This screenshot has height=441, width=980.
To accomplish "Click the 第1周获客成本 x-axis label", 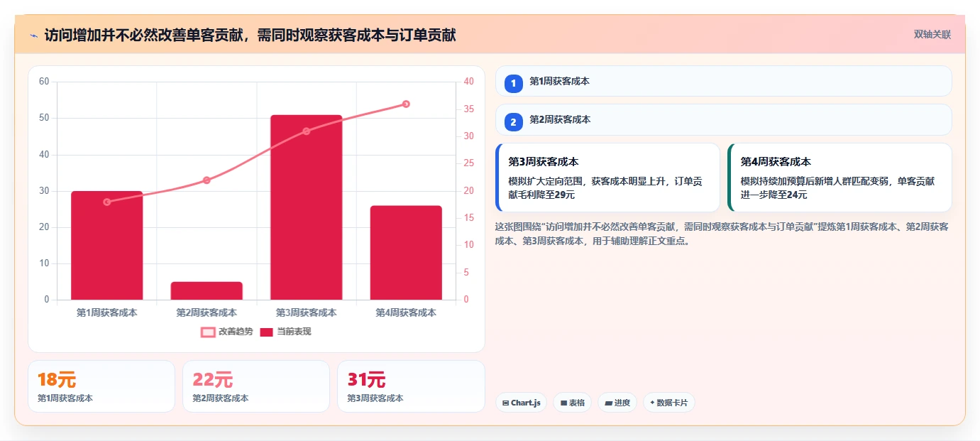I will tap(106, 312).
